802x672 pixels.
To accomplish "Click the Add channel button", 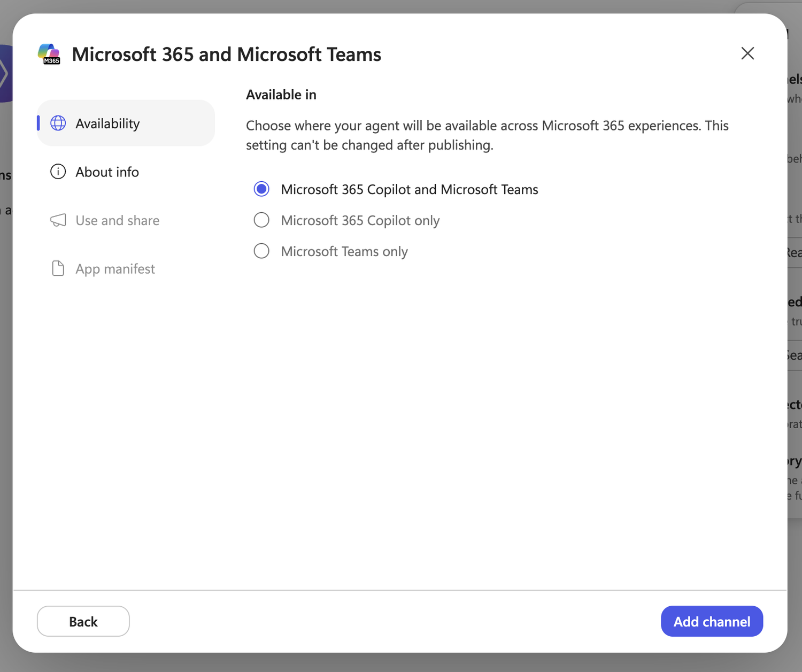I will pos(712,621).
